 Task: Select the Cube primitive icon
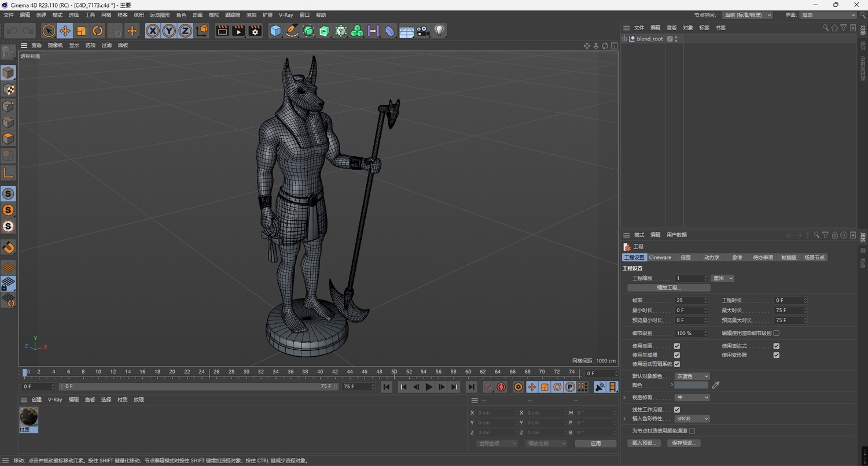pos(275,31)
